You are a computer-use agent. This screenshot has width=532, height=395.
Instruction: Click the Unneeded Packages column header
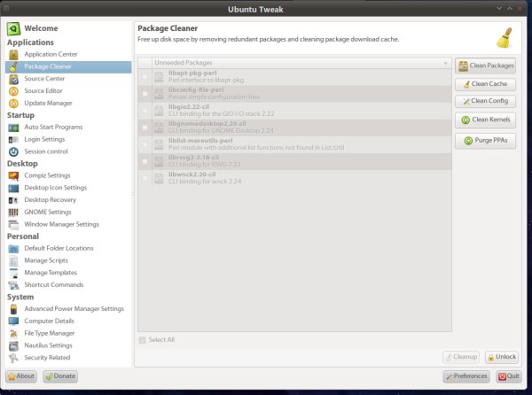pyautogui.click(x=302, y=63)
